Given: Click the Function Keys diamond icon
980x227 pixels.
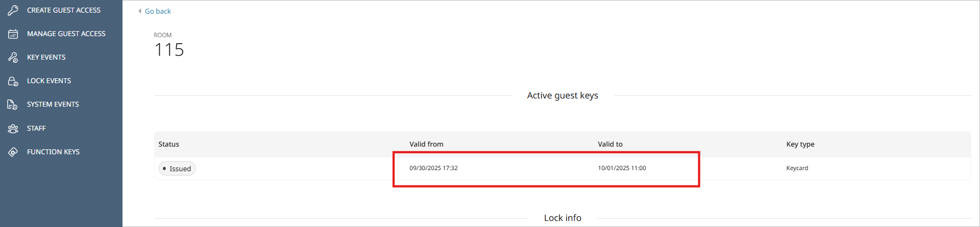Looking at the screenshot, I should pos(13,152).
